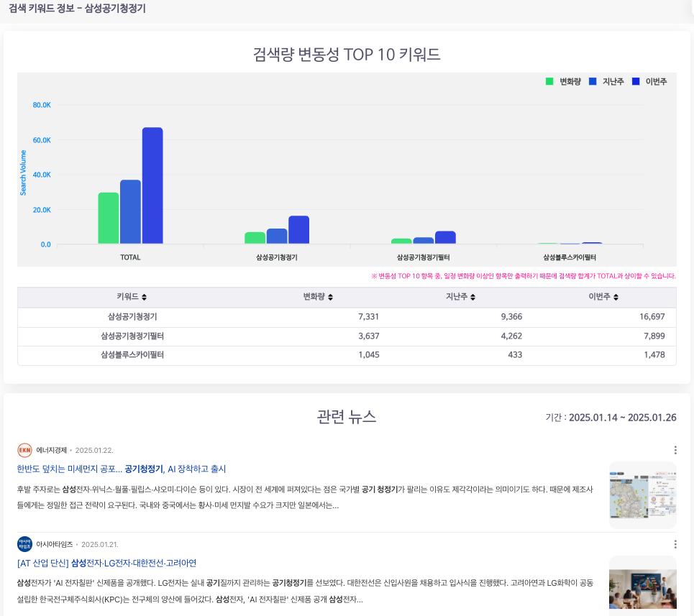The width and height of the screenshot is (694, 616).
Task: Toggle 지난주 series in chart legend
Action: click(x=607, y=82)
